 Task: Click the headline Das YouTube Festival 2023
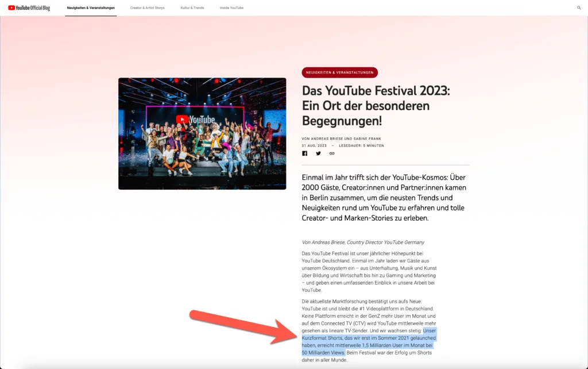click(376, 106)
